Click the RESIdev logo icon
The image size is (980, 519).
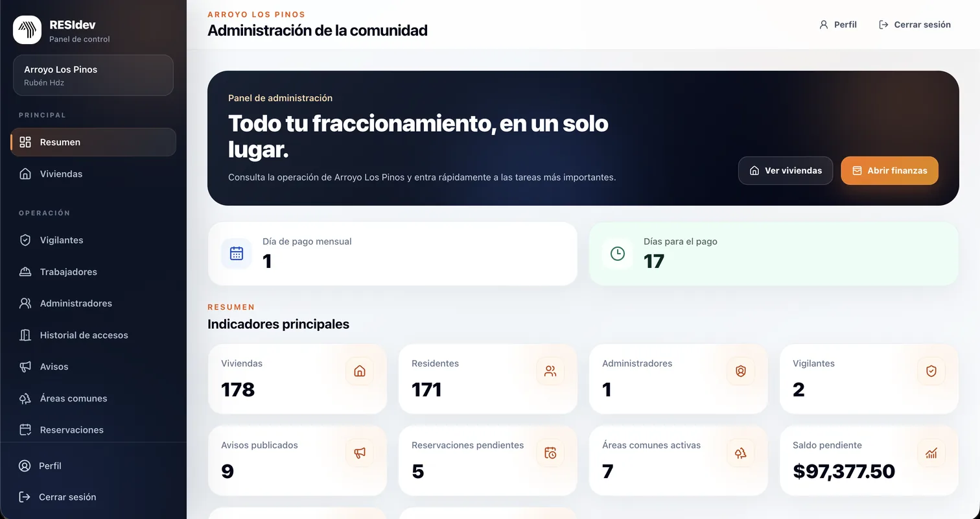click(x=27, y=30)
